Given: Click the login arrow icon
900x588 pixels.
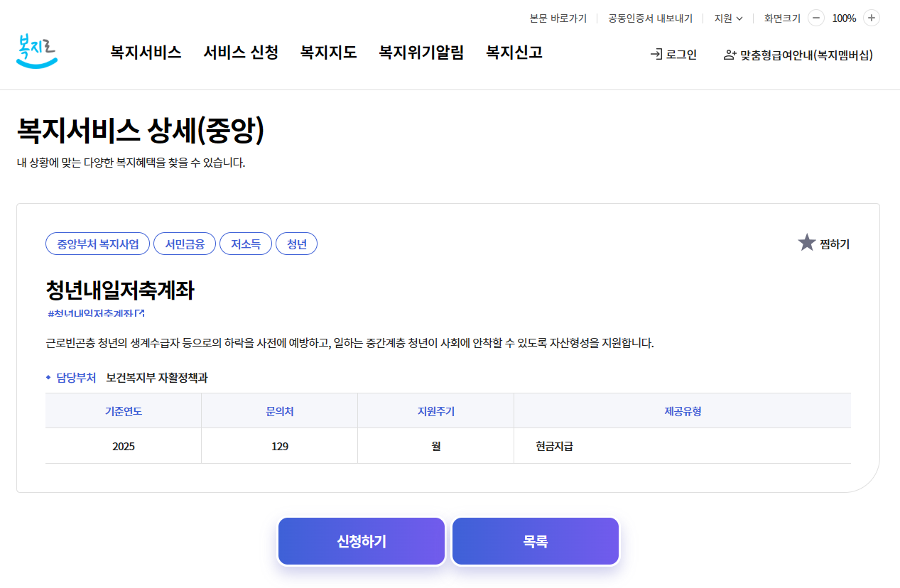Looking at the screenshot, I should click(656, 55).
